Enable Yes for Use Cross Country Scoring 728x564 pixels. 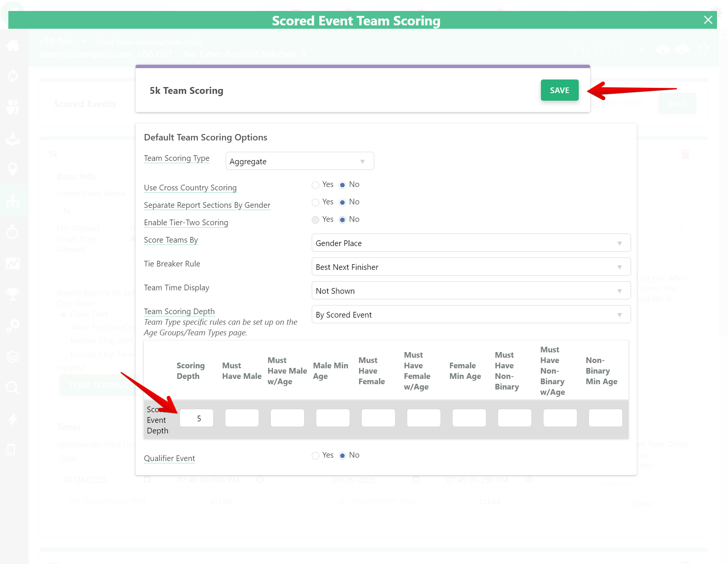(316, 185)
